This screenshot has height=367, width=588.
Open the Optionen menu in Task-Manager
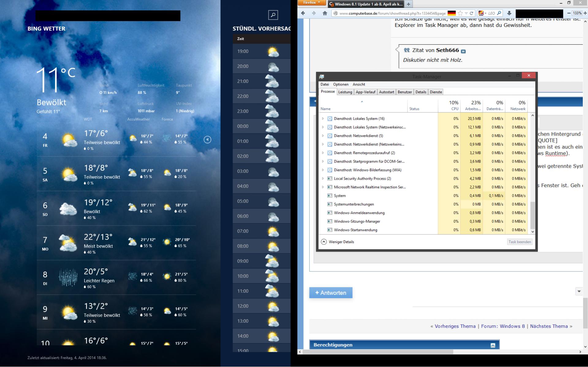(341, 84)
